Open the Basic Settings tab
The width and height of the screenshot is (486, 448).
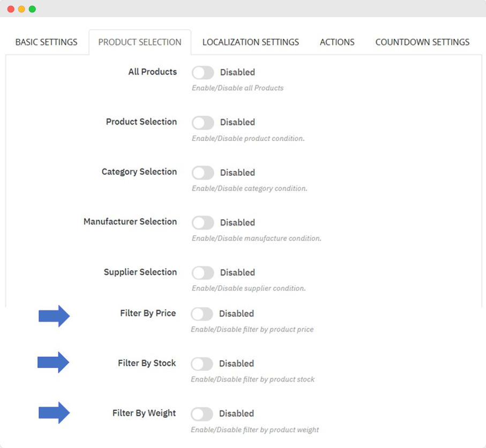[x=46, y=42]
